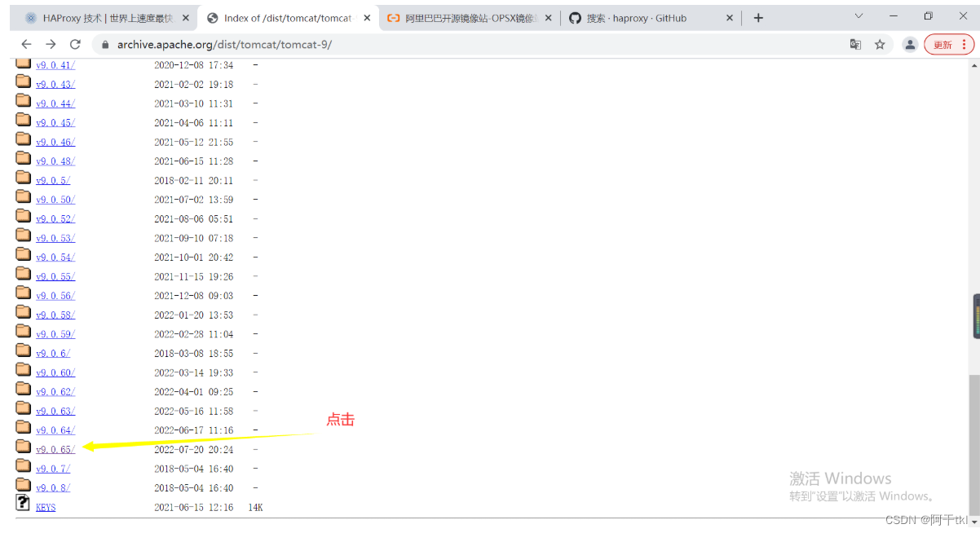This screenshot has width=980, height=533.
Task: Switch to the 搜索 · haproxy · GitHub tab
Action: (651, 18)
